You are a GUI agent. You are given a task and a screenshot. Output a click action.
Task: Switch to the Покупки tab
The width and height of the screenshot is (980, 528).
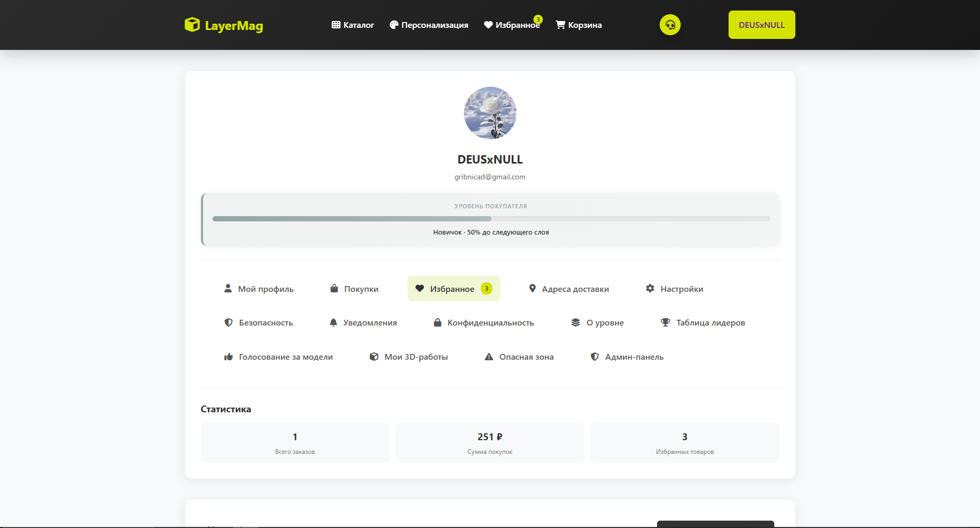pos(354,289)
